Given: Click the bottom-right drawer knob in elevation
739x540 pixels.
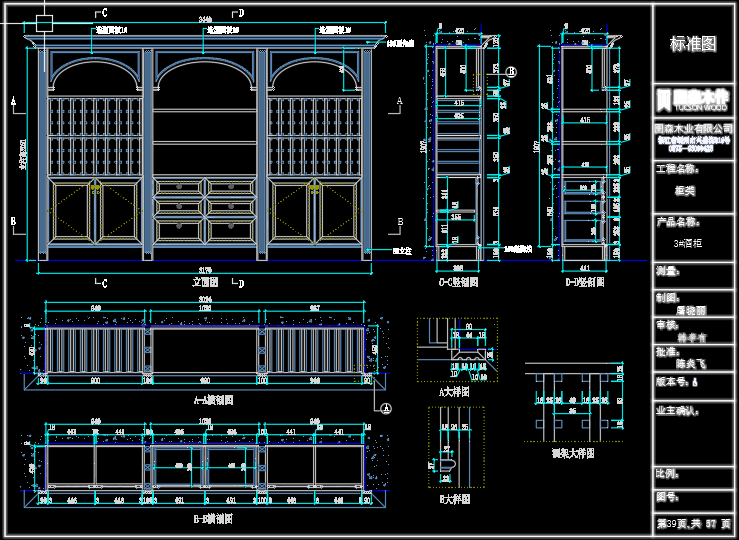Looking at the screenshot, I should [231, 226].
